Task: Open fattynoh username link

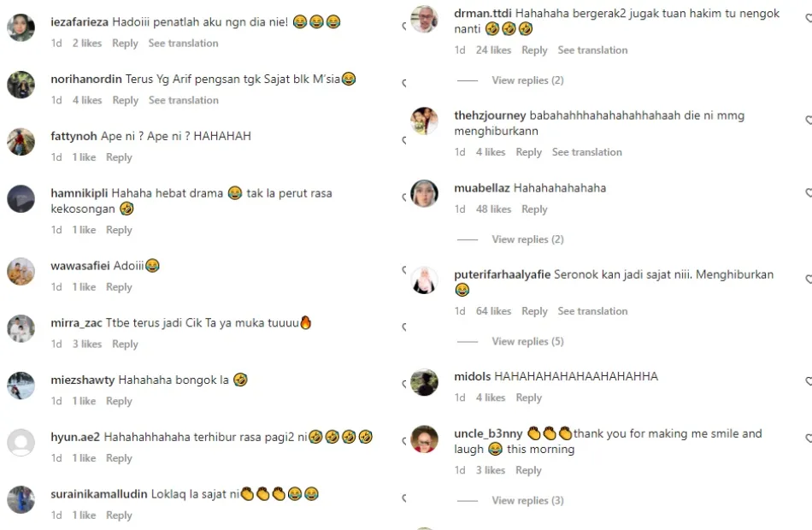Action: pos(74,136)
